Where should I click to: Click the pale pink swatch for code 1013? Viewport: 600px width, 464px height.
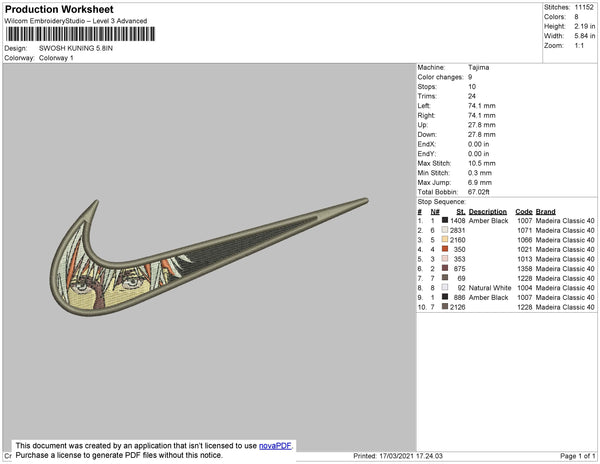[446, 259]
